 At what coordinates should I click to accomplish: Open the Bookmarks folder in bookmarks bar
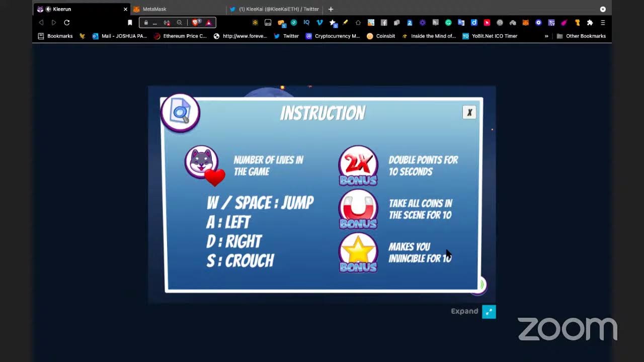55,36
